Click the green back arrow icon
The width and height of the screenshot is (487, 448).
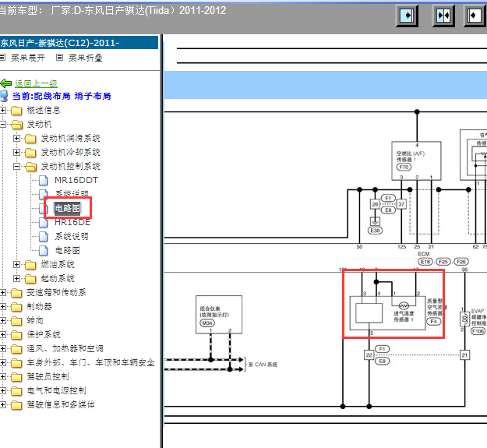point(6,83)
